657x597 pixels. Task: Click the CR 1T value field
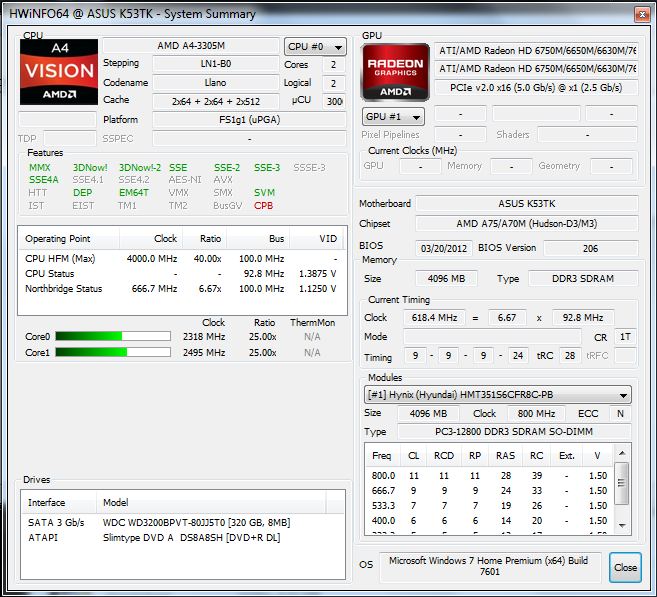coord(625,337)
